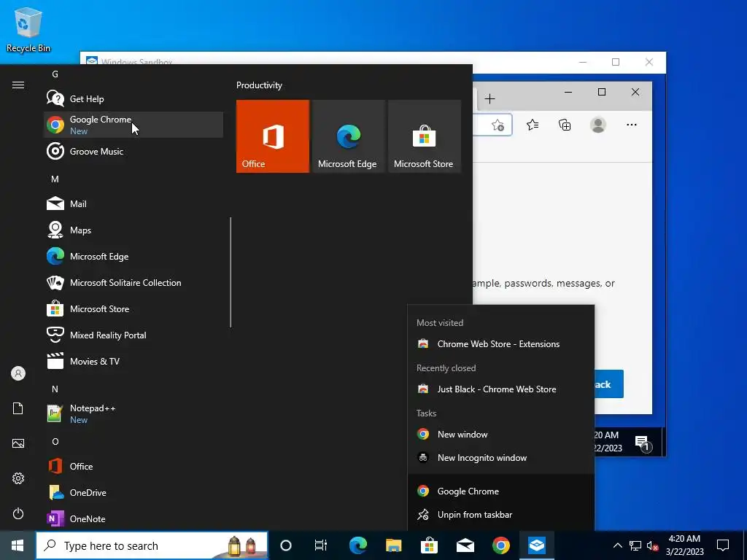Image resolution: width=747 pixels, height=560 pixels.
Task: Open Sandbox notification center with 1 badge
Action: pyautogui.click(x=643, y=443)
